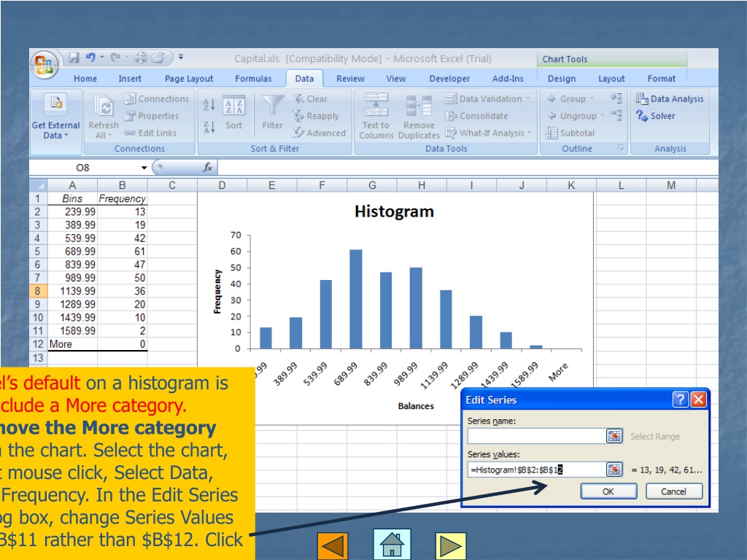Customize the quick access toolbar dropdown
The height and width of the screenshot is (560, 747).
(181, 57)
